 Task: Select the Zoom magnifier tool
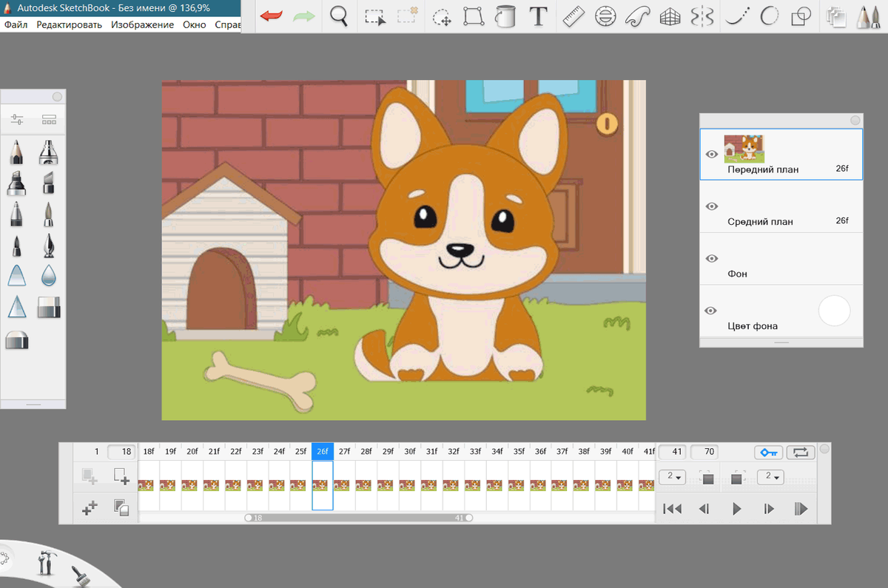pos(339,16)
